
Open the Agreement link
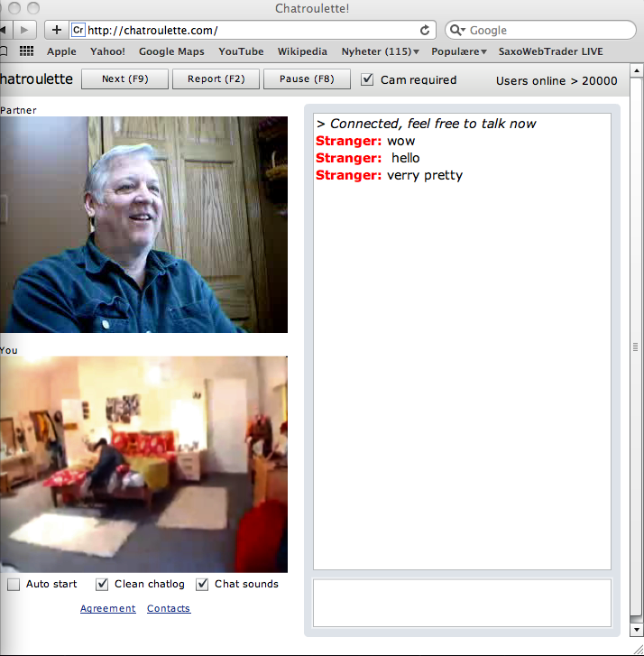[108, 608]
